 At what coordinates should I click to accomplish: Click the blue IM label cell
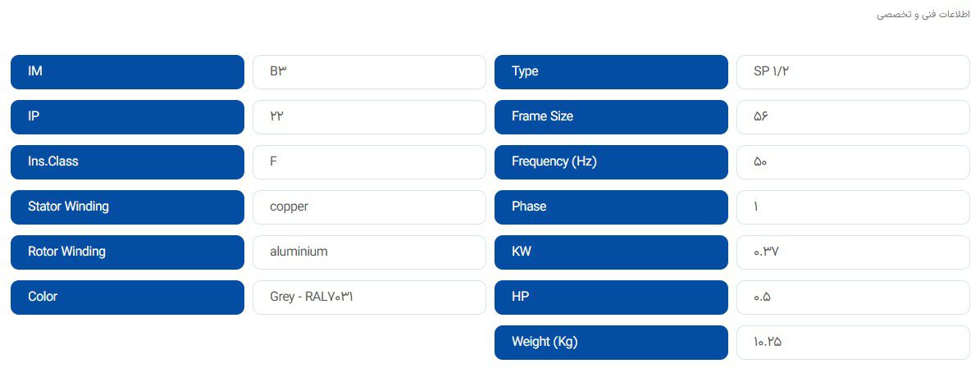tap(127, 72)
